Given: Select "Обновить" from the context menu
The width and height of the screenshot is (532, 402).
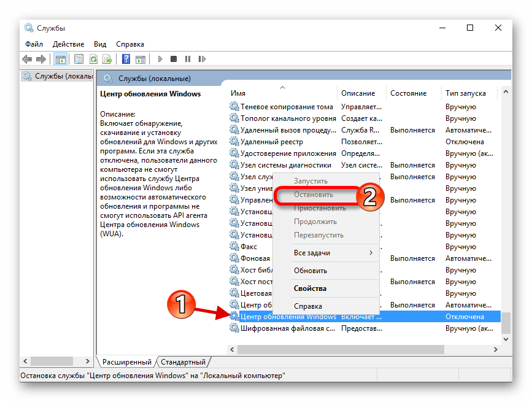Looking at the screenshot, I should point(310,271).
